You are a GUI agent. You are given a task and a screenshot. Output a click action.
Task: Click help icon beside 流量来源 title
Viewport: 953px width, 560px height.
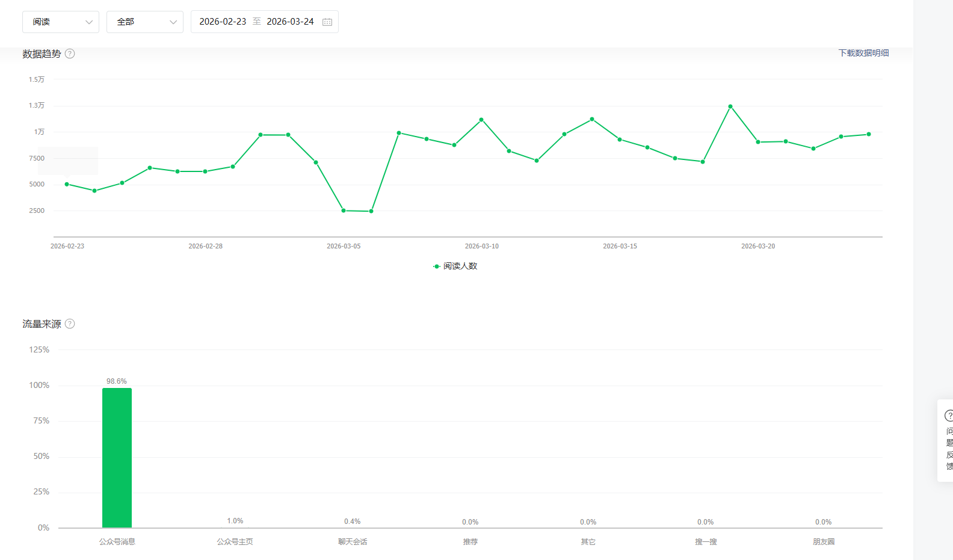70,324
